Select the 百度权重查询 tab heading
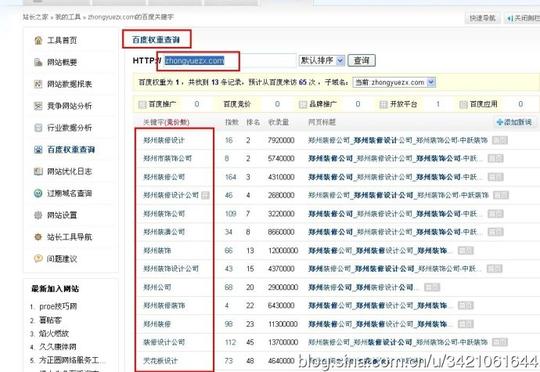540x372 pixels. pos(156,40)
